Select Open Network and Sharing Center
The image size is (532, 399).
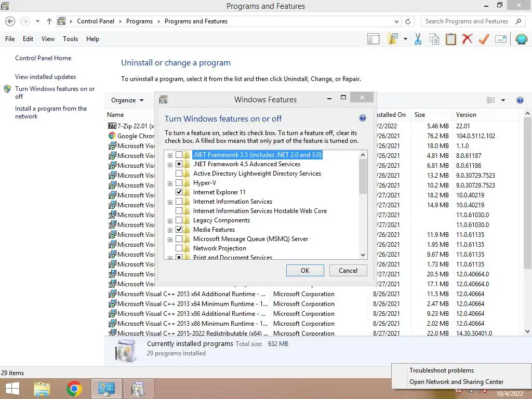(x=456, y=382)
